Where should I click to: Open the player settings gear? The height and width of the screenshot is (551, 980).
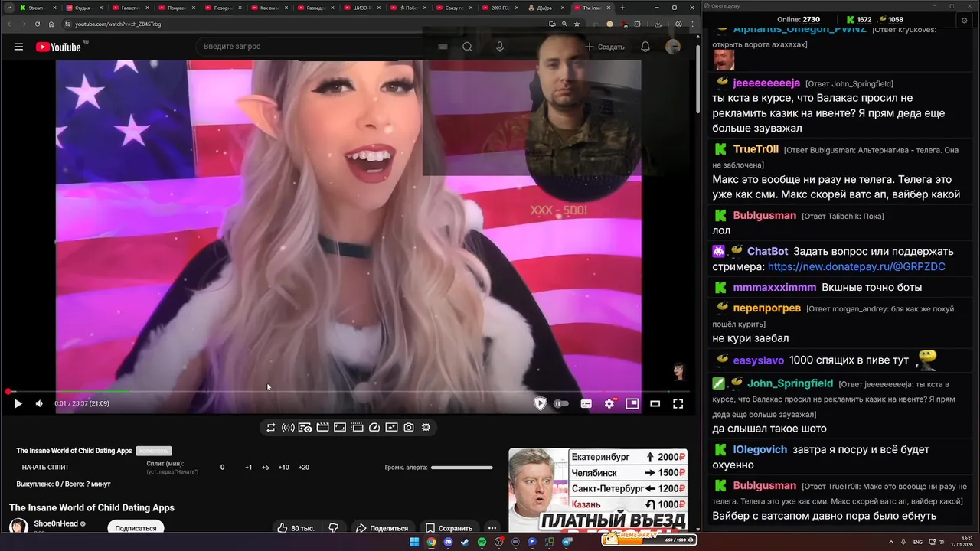click(x=609, y=403)
